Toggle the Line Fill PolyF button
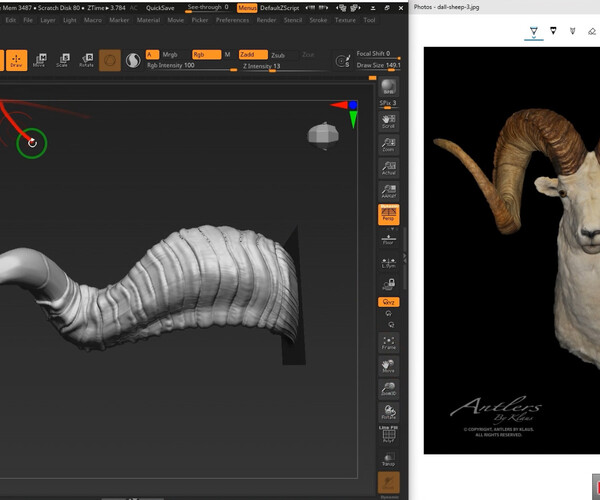 (x=388, y=435)
